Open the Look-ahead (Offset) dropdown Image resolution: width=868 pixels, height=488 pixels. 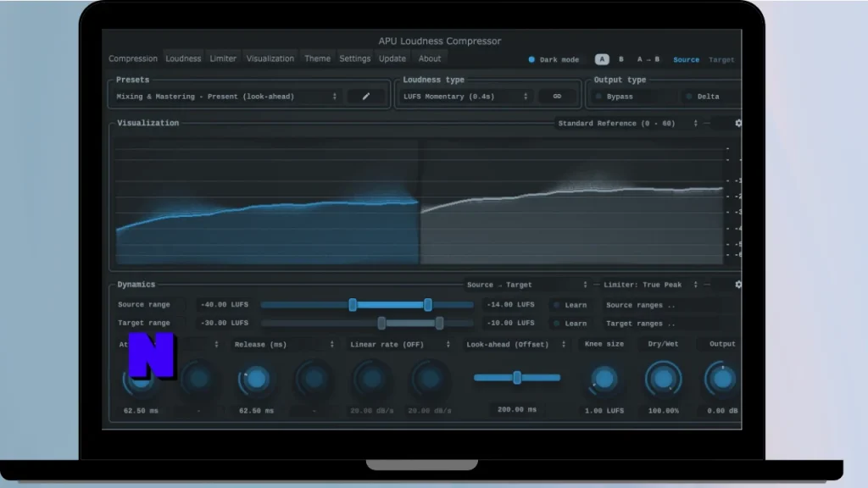tap(515, 344)
